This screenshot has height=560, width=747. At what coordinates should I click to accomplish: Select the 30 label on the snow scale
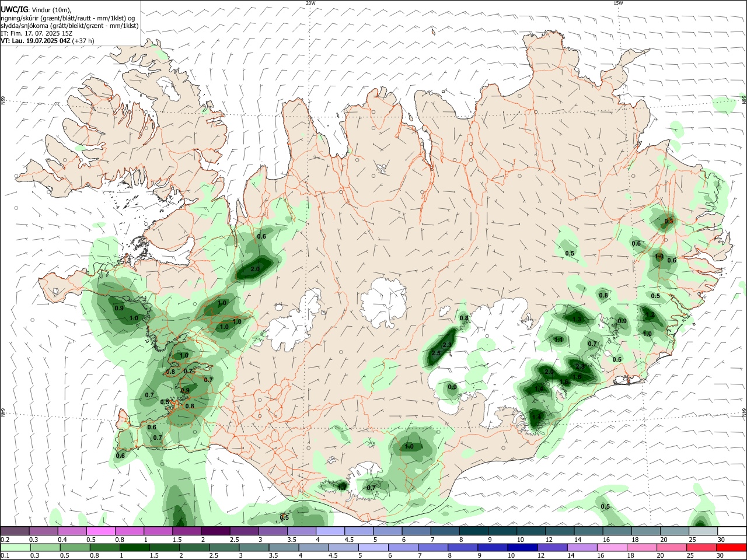(x=721, y=540)
